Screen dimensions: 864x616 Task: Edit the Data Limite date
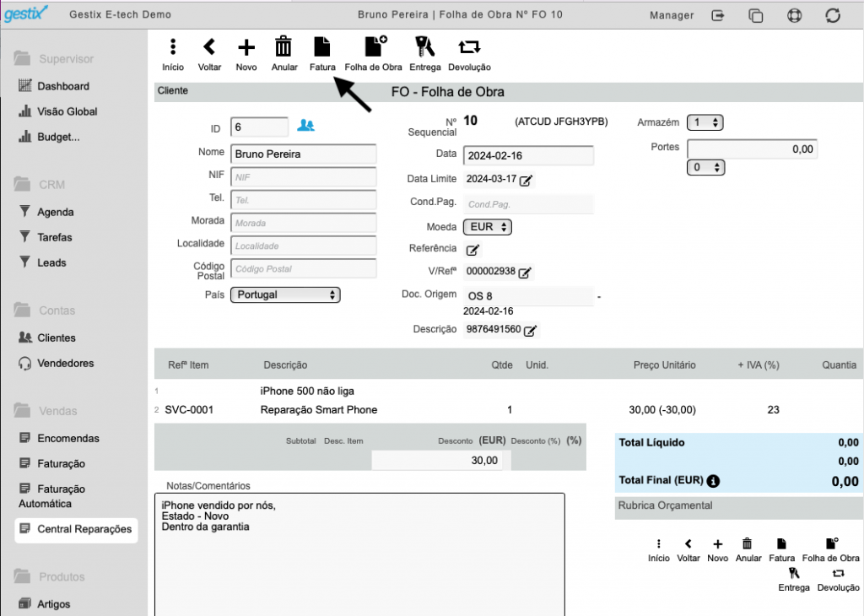click(526, 181)
